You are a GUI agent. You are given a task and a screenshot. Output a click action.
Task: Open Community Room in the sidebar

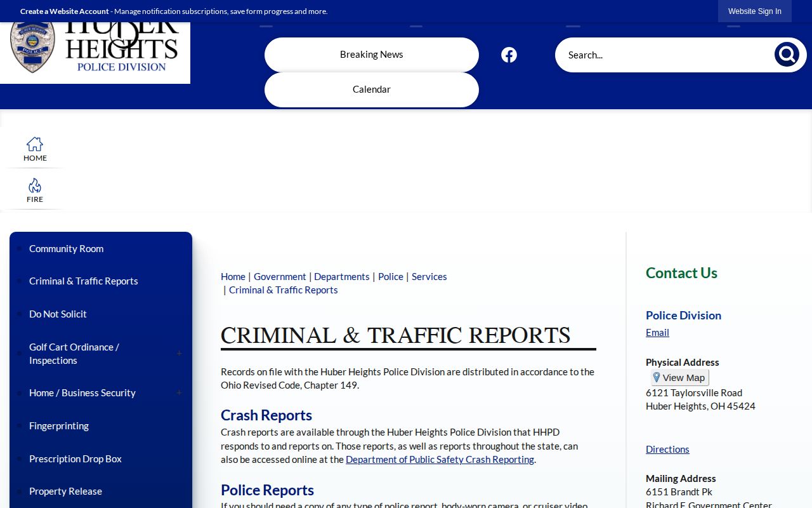pyautogui.click(x=66, y=248)
